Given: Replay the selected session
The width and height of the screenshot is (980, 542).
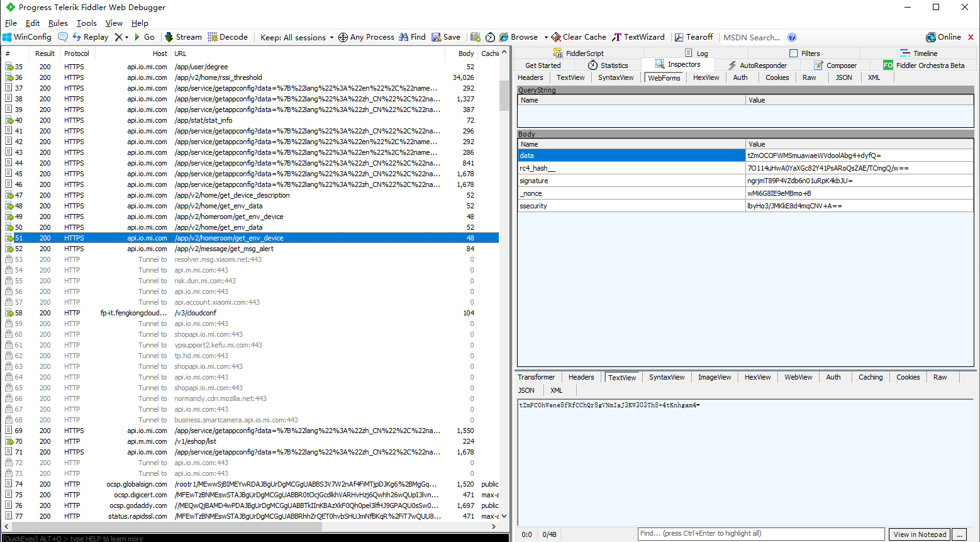Looking at the screenshot, I should [90, 37].
